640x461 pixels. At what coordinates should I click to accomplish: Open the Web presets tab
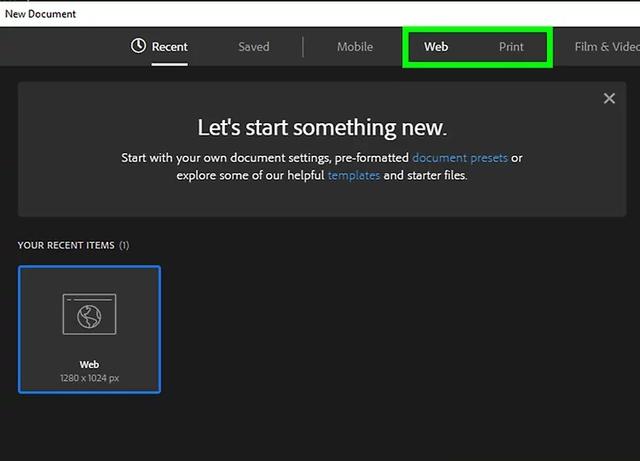[x=436, y=47]
